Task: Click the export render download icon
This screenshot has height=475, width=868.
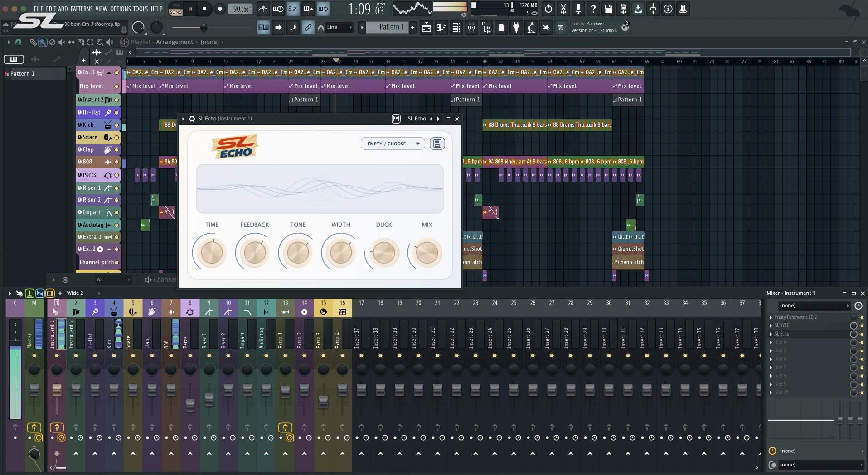Action: (638, 9)
